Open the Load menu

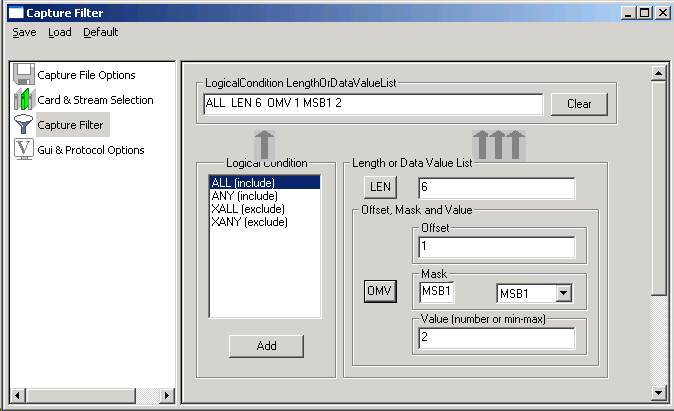pyautogui.click(x=60, y=32)
